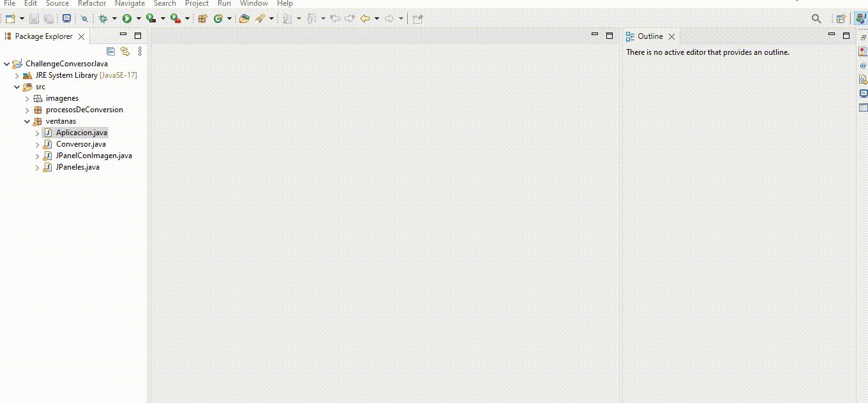
Task: Expand the JRE System Library node
Action: (17, 75)
